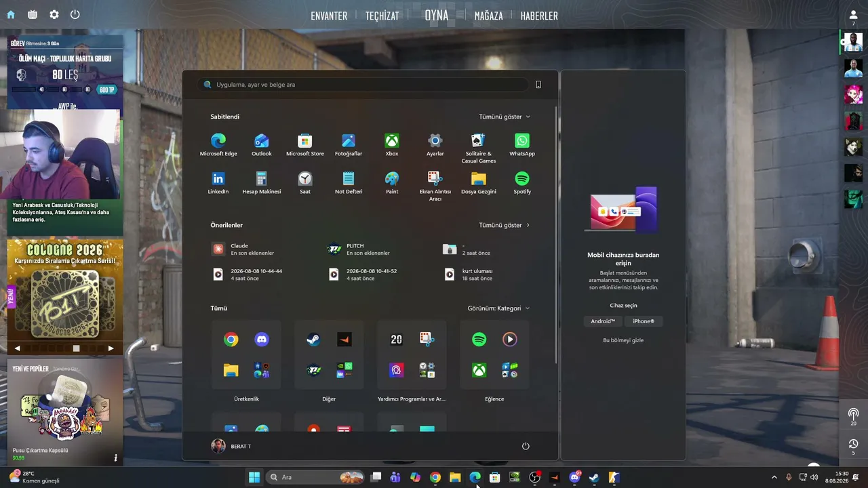868x488 pixels.
Task: Open the volume control in system tray
Action: pyautogui.click(x=814, y=477)
